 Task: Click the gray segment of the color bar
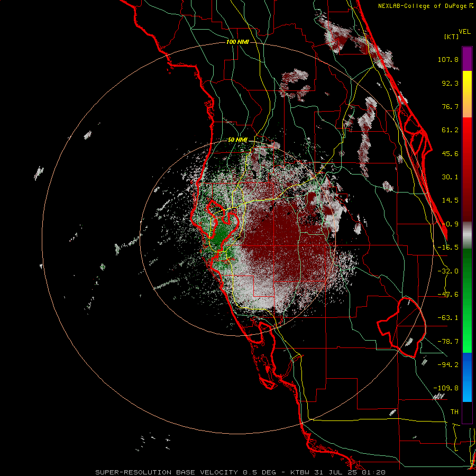coord(467,235)
